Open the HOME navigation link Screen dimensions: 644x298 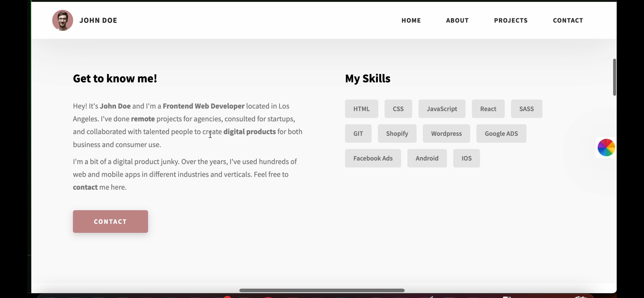411,20
